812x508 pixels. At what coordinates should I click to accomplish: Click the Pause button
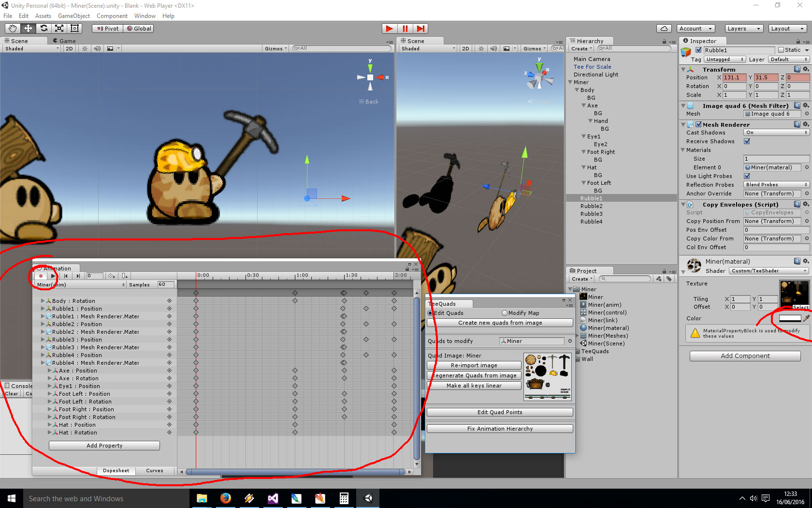pyautogui.click(x=405, y=29)
